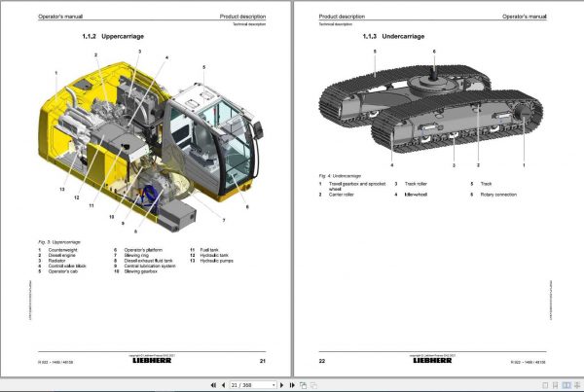
Task: Click the page number 22 in the footer
Action: pyautogui.click(x=322, y=361)
